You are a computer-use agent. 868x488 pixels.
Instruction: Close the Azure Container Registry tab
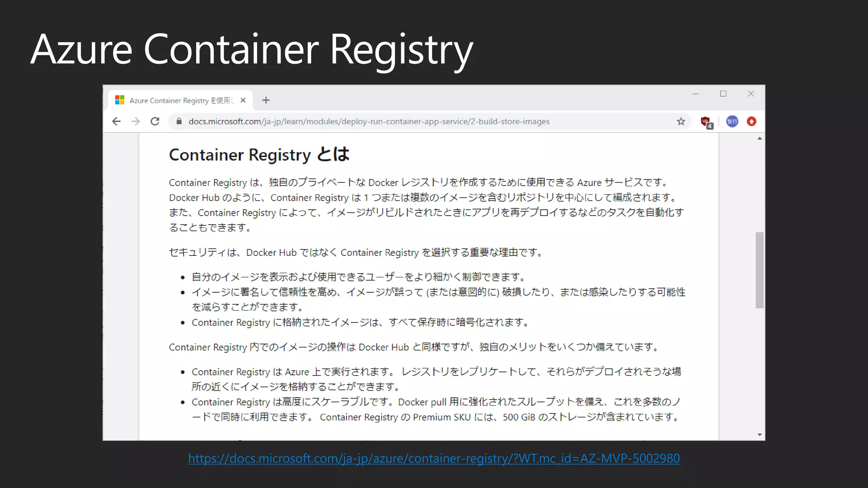pos(243,100)
